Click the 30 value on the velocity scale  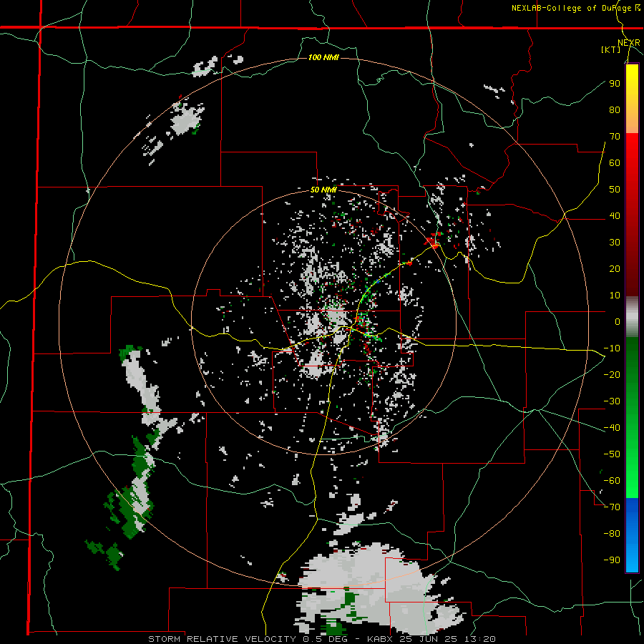pyautogui.click(x=615, y=243)
